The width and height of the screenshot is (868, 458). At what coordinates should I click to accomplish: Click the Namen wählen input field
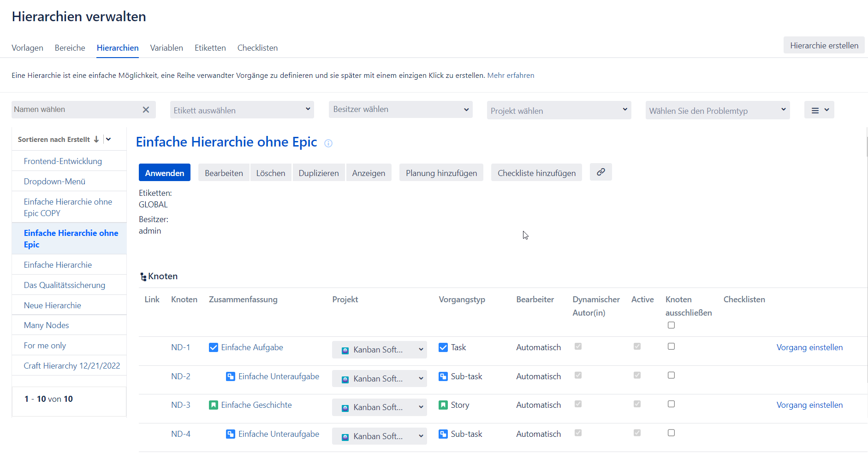[76, 110]
